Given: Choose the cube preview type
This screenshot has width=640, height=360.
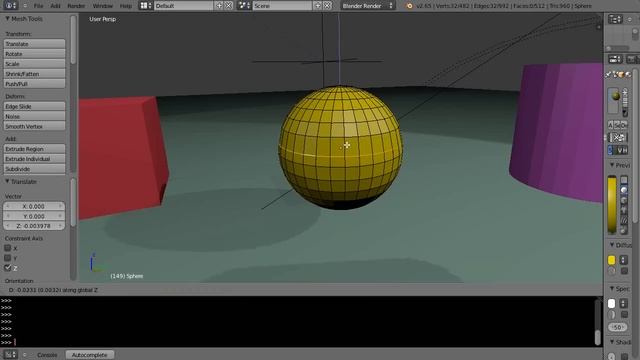Looking at the screenshot, I should 624,200.
